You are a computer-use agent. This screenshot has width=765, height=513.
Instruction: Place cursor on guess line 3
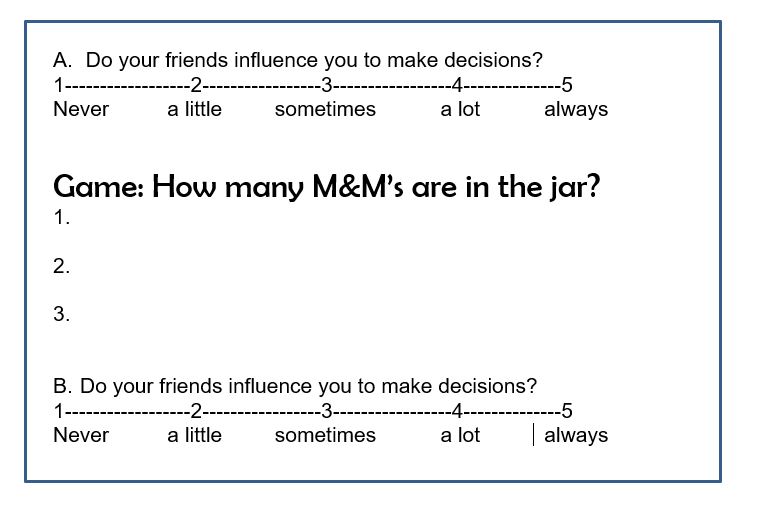coord(62,314)
